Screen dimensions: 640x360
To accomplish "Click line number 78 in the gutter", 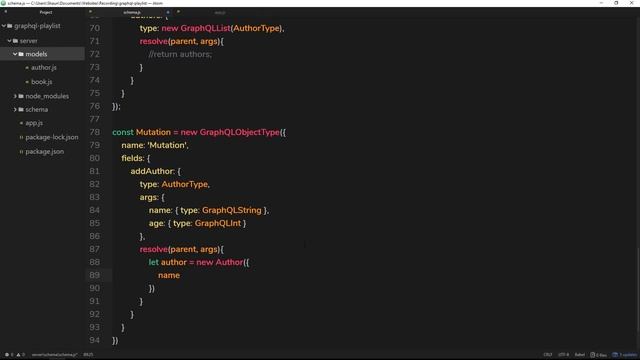I will click(x=94, y=132).
